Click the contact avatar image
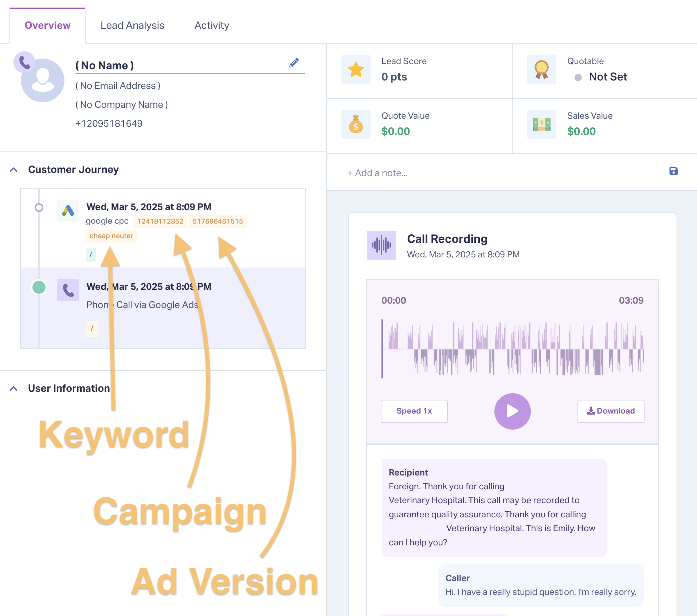This screenshot has height=616, width=697. point(43,80)
